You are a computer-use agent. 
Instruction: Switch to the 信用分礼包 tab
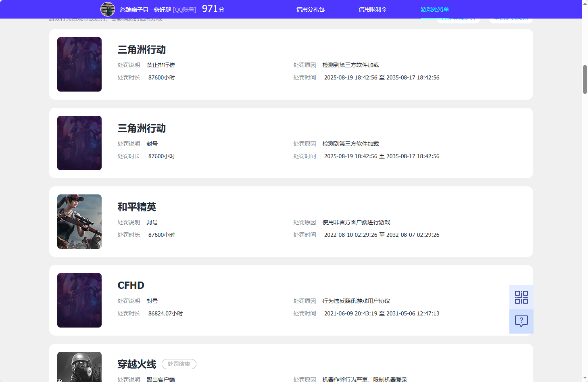pos(310,9)
